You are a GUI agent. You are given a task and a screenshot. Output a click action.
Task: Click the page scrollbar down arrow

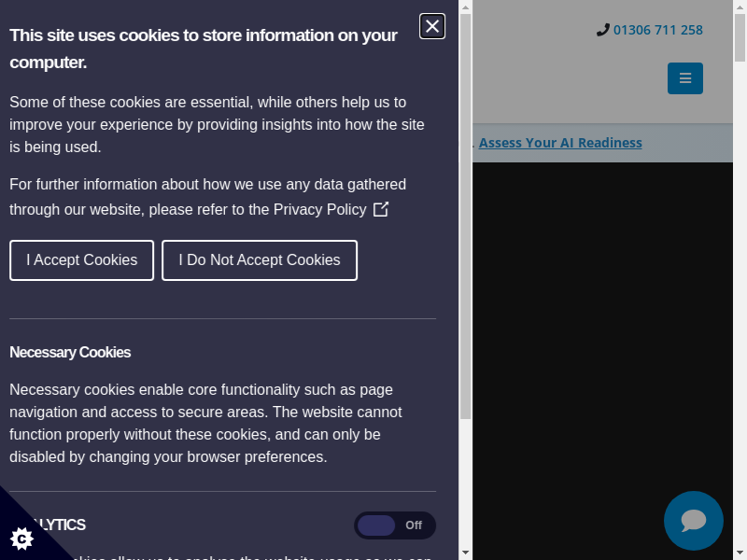pyautogui.click(x=740, y=553)
